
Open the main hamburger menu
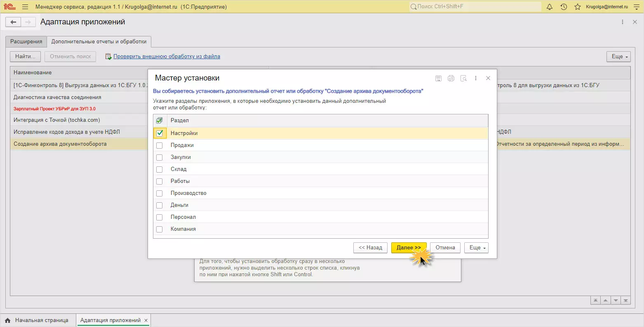[x=25, y=7]
